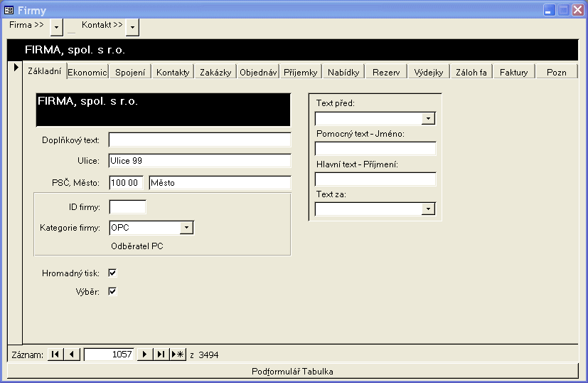Go to first record navigation button
588x383 pixels.
[55, 355]
